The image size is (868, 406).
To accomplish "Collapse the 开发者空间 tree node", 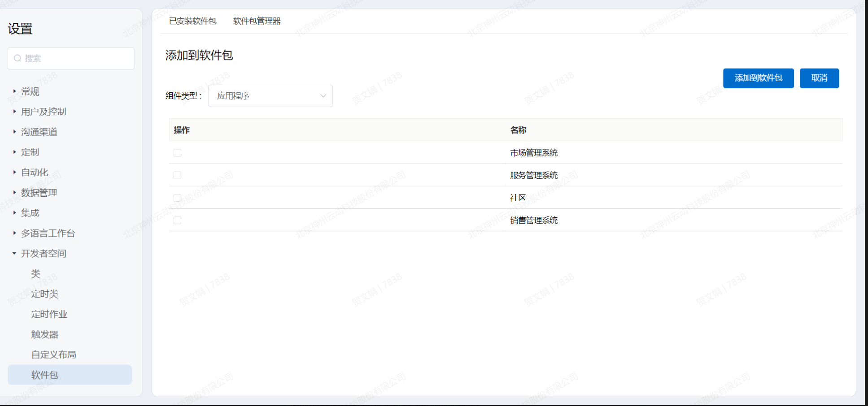I will 14,254.
